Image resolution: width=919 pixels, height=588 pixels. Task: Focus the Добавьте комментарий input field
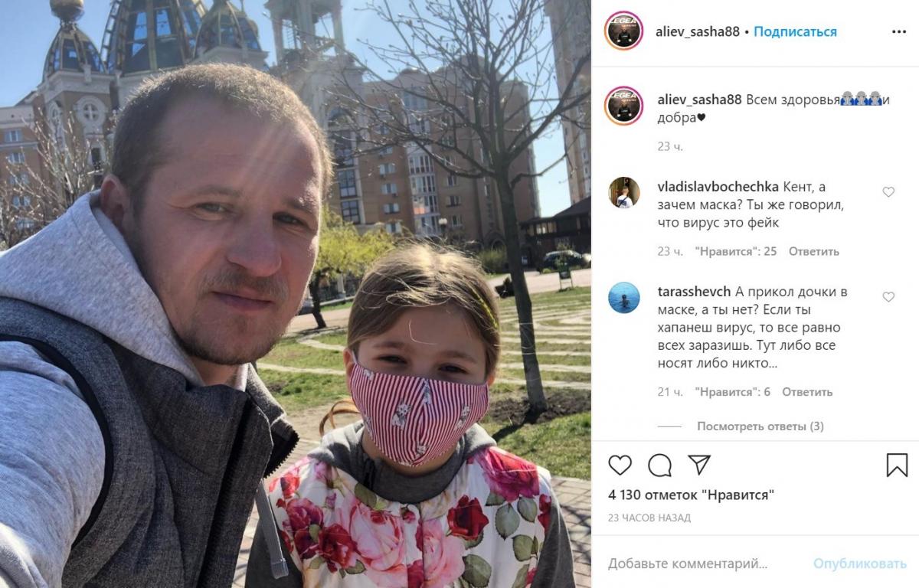pos(703,563)
